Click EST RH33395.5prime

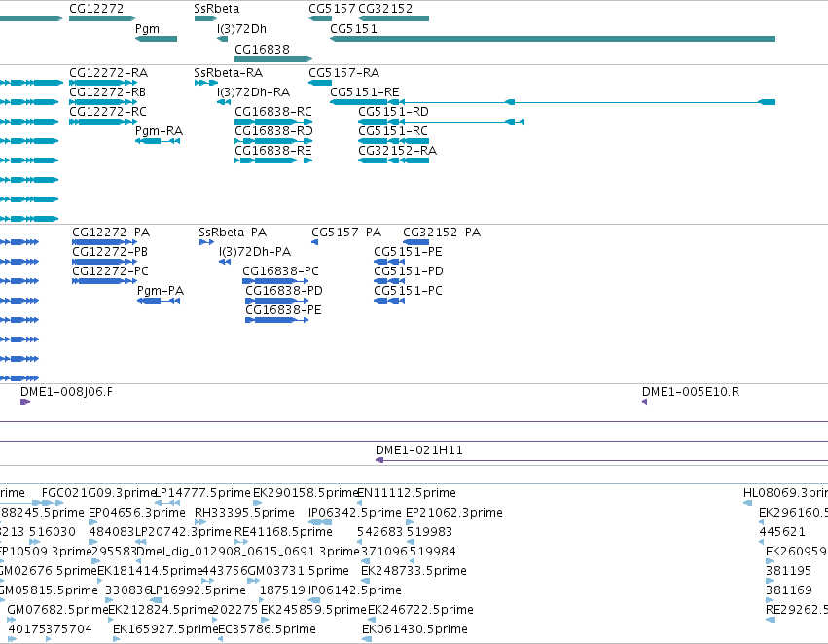(200, 522)
